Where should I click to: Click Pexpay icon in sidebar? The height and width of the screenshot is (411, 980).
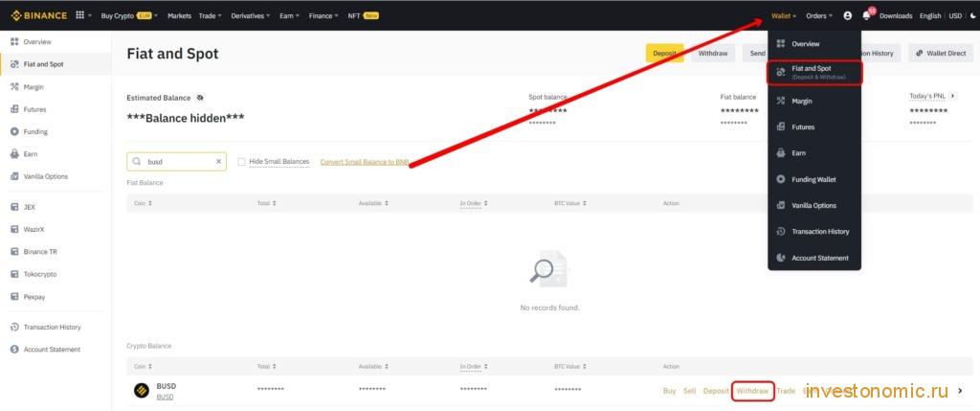(14, 297)
